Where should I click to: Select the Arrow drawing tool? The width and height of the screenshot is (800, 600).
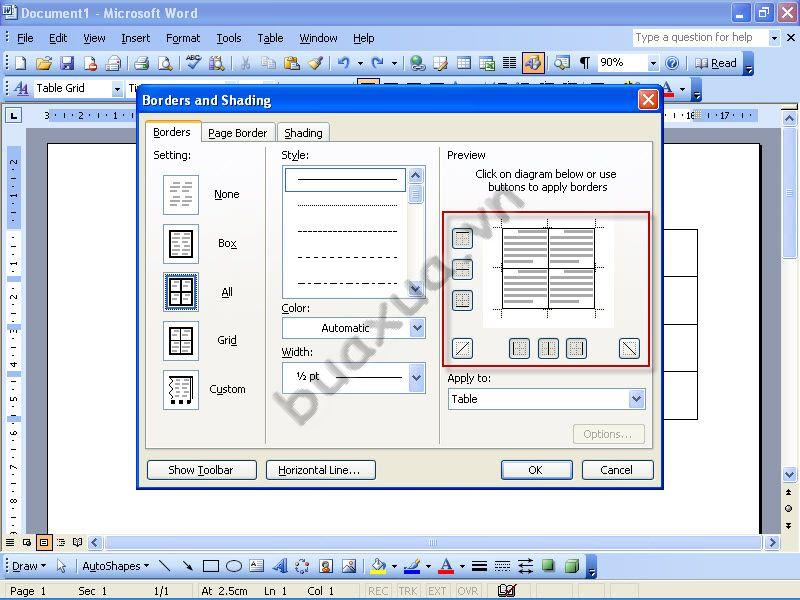187,566
